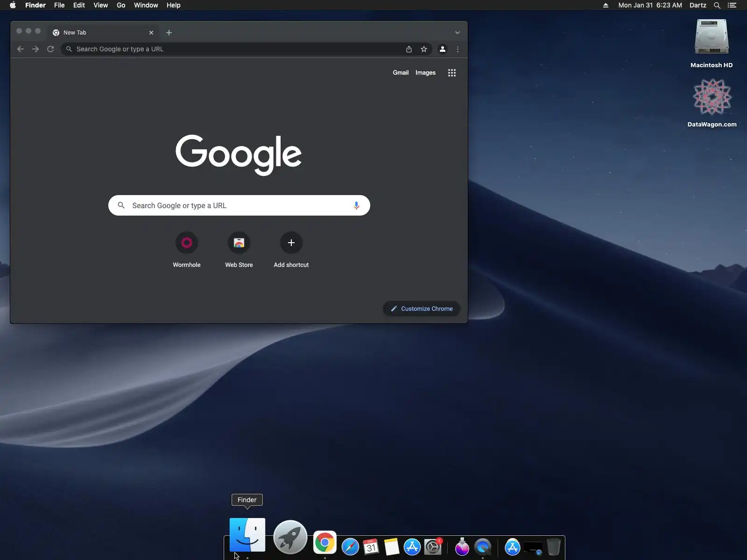Open Chrome's three-dot menu
The height and width of the screenshot is (560, 747).
click(458, 49)
